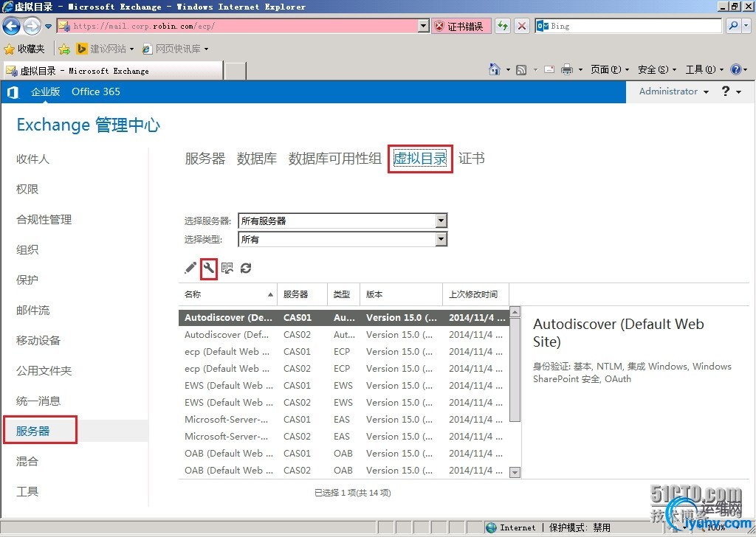Open the 公用文件夹 navigation link
Image resolution: width=756 pixels, height=537 pixels.
tap(44, 371)
